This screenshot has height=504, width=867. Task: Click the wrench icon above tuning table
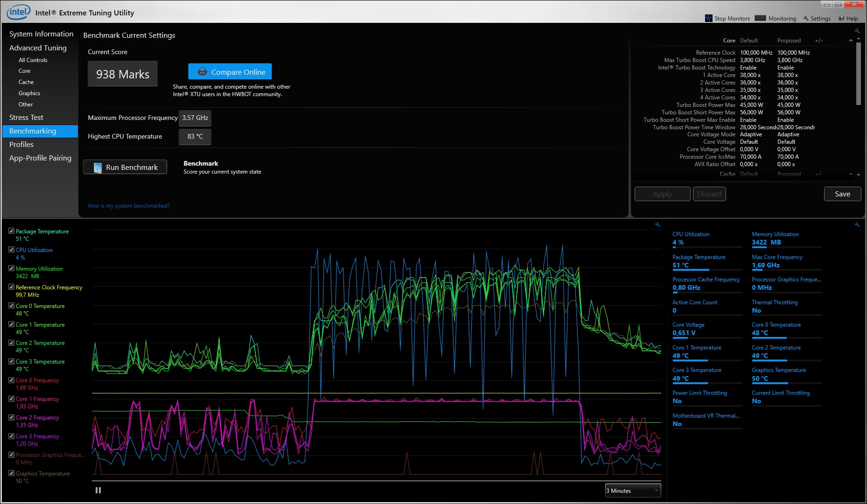[x=857, y=31]
